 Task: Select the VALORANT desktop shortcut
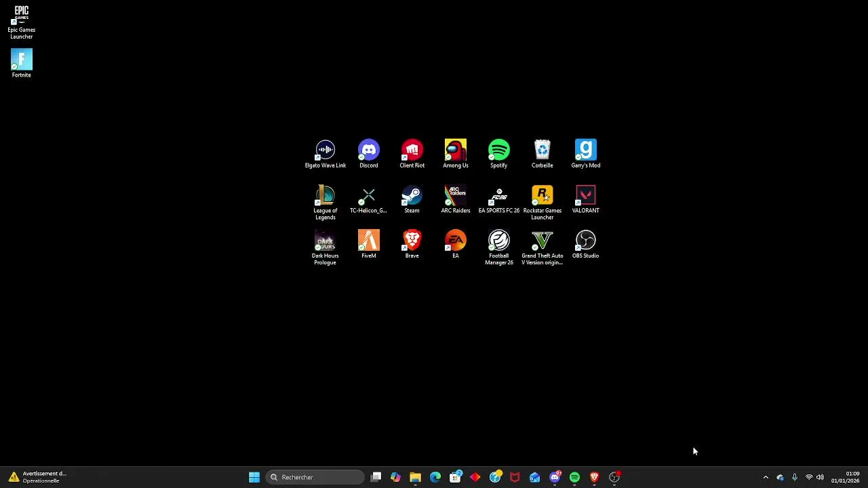585,199
